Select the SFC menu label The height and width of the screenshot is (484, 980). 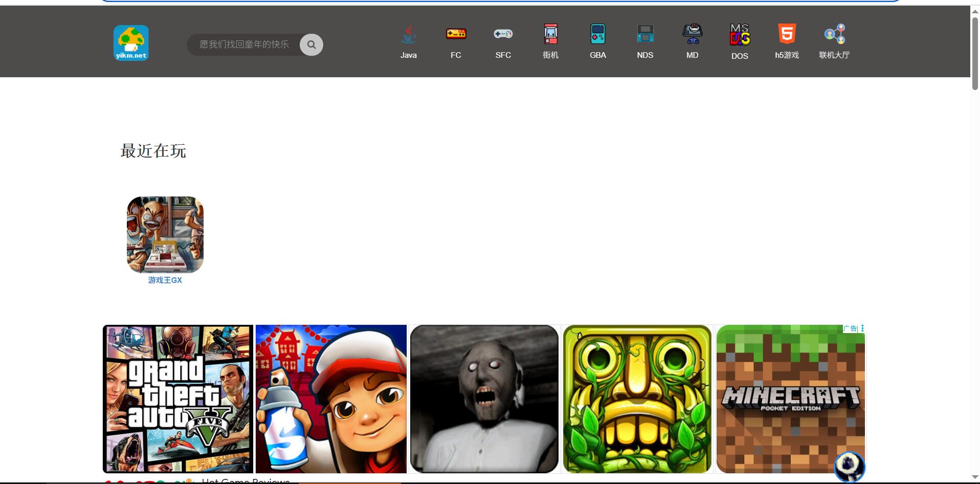tap(503, 55)
